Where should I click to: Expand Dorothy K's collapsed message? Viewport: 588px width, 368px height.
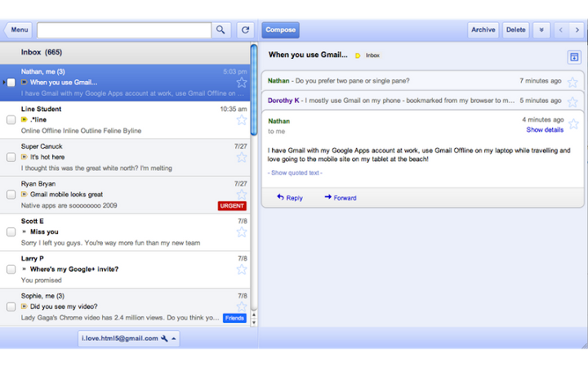pos(422,101)
